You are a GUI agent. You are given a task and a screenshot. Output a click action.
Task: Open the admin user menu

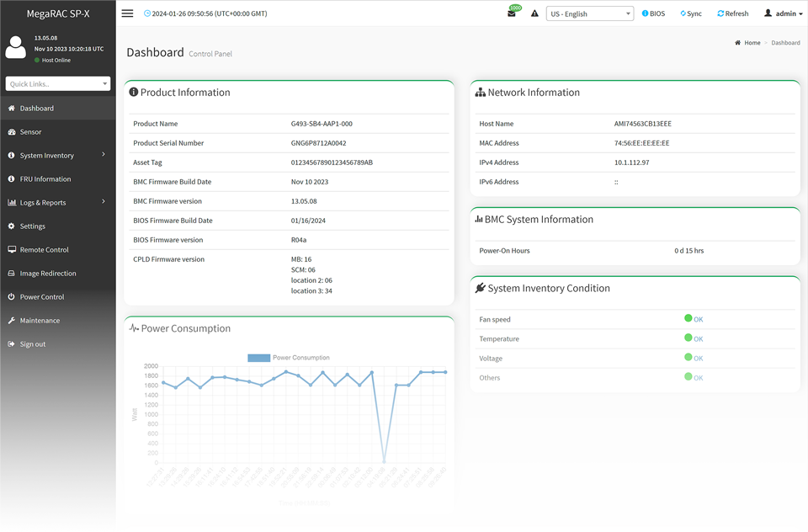(x=783, y=13)
